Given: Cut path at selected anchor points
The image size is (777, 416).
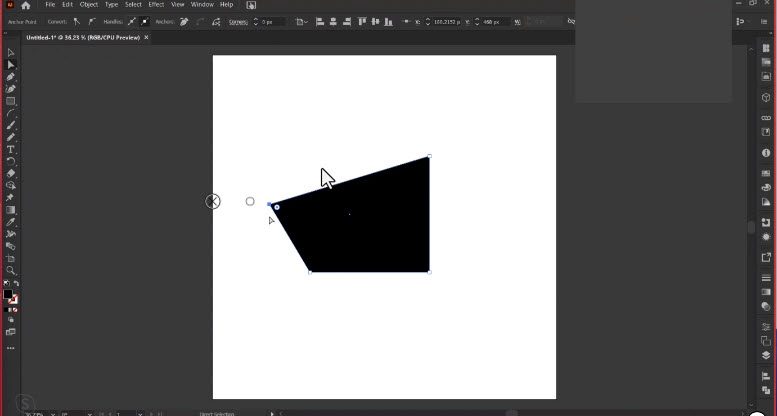Looking at the screenshot, I should [x=216, y=21].
